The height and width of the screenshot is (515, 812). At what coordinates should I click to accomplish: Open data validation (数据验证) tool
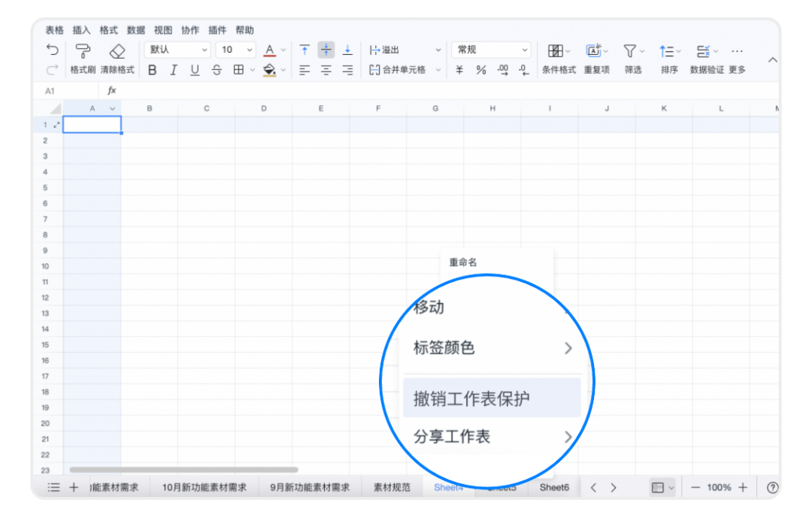pos(704,51)
